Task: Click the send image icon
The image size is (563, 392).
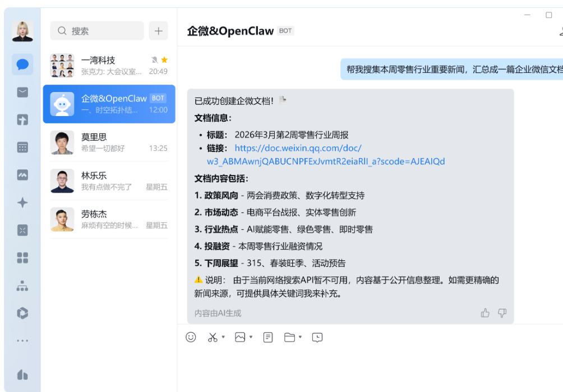Action: [x=240, y=337]
